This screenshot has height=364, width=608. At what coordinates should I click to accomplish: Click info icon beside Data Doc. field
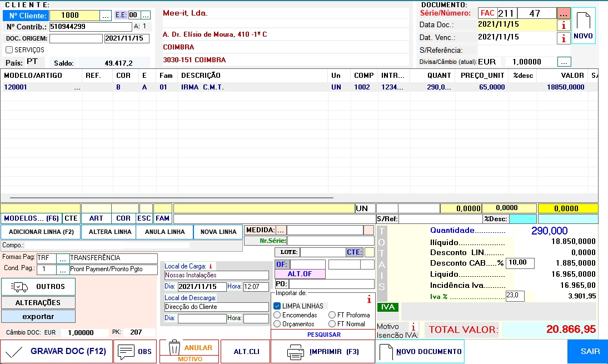pyautogui.click(x=564, y=25)
